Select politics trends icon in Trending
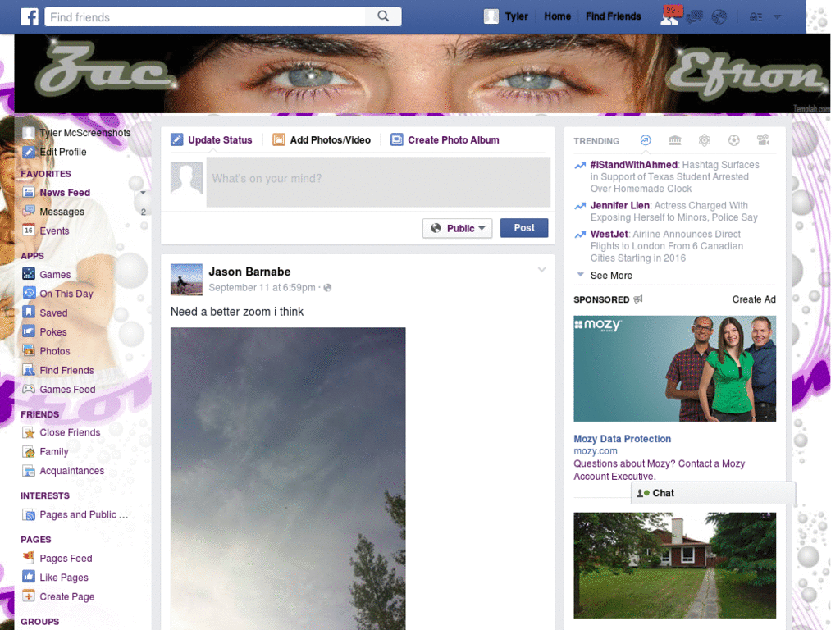 point(675,140)
